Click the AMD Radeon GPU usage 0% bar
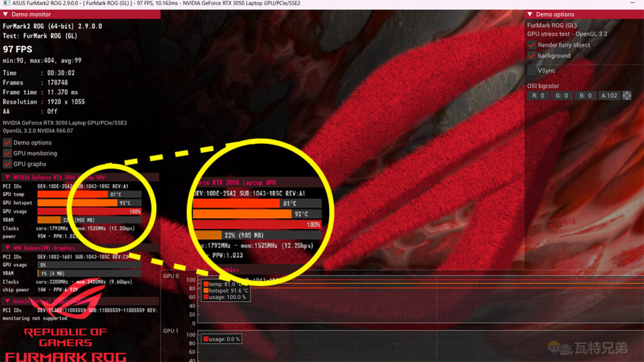This screenshot has width=644, height=362. 89,265
